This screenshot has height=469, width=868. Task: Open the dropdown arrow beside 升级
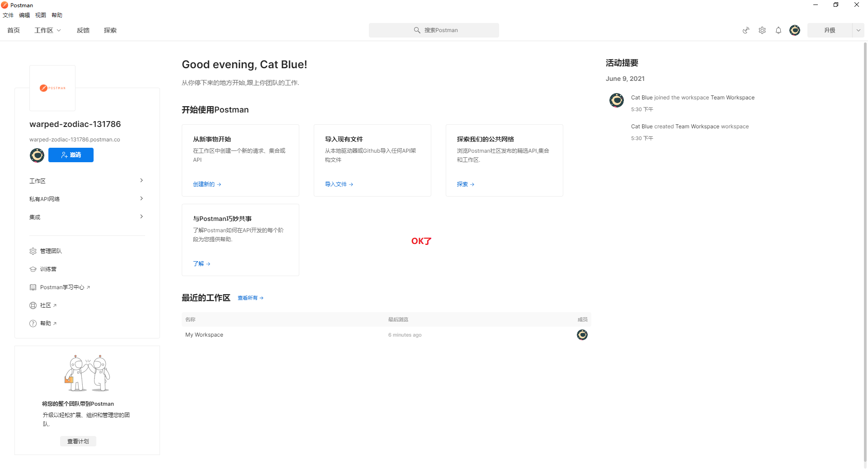pyautogui.click(x=858, y=30)
